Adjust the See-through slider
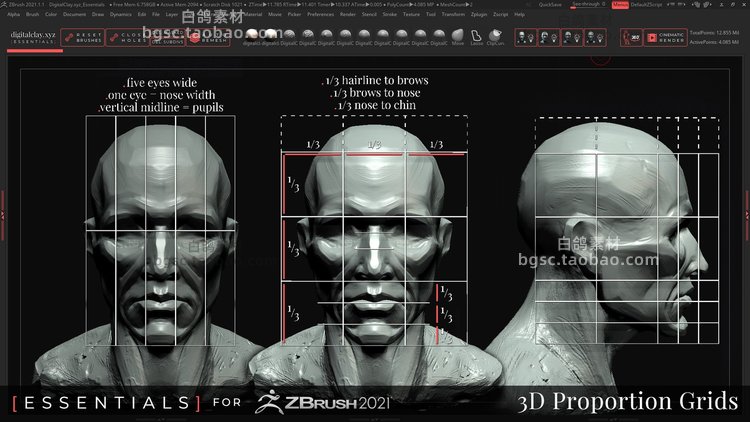Screen dimensions: 750x422 click(588, 4)
